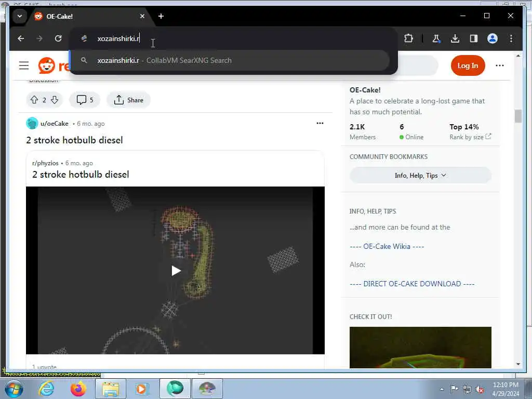Open the Check It Out thumbnail image
The image size is (532, 399).
pyautogui.click(x=420, y=348)
